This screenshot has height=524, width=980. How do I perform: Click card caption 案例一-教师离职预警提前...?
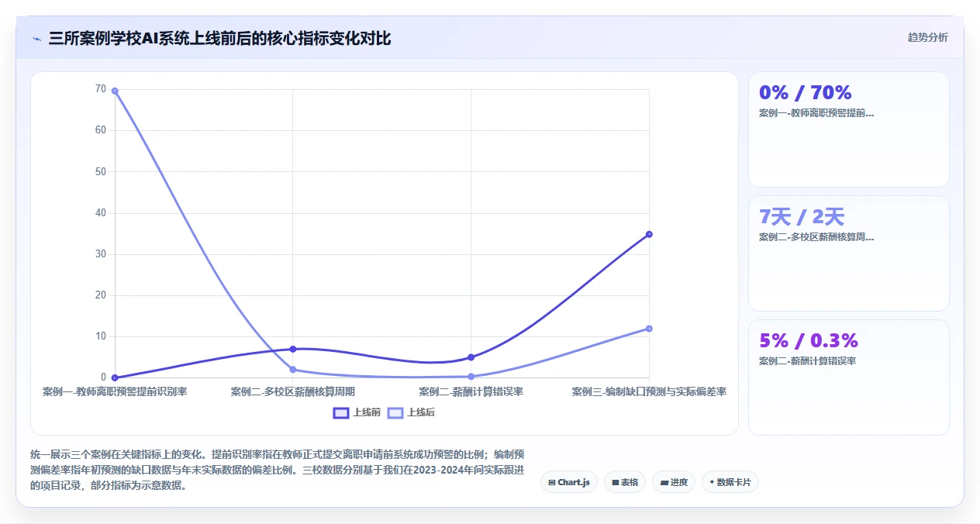pyautogui.click(x=816, y=112)
